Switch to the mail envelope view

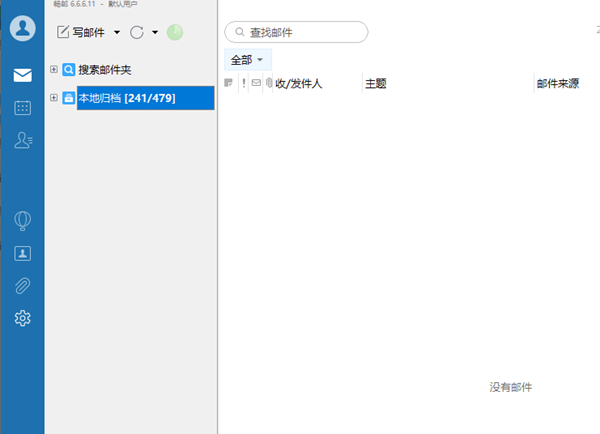[x=23, y=75]
